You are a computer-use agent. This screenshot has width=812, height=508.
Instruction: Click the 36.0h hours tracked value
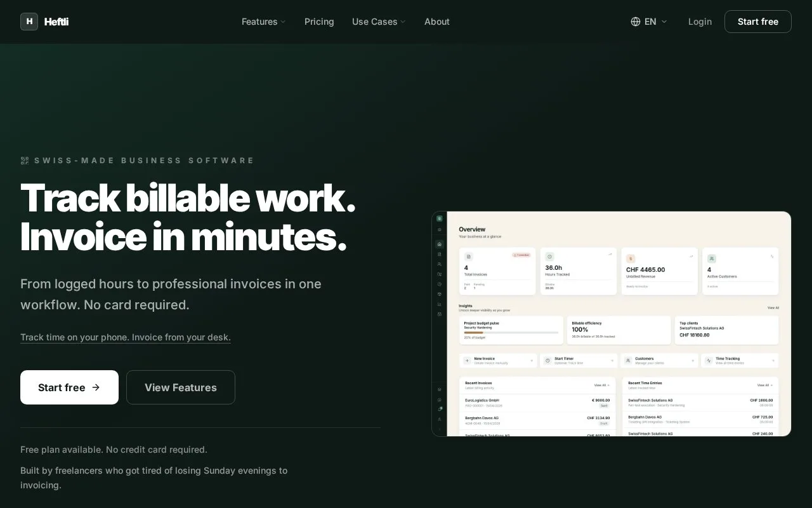point(553,268)
